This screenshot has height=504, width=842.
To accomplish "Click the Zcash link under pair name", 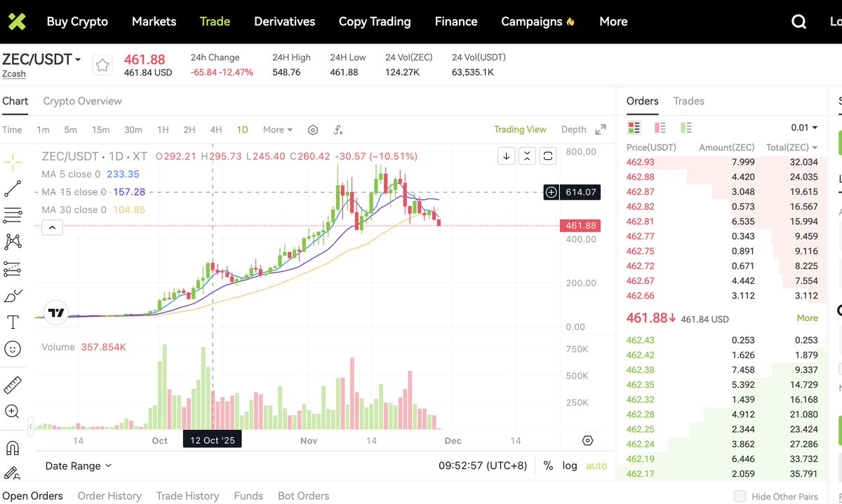I will 14,74.
